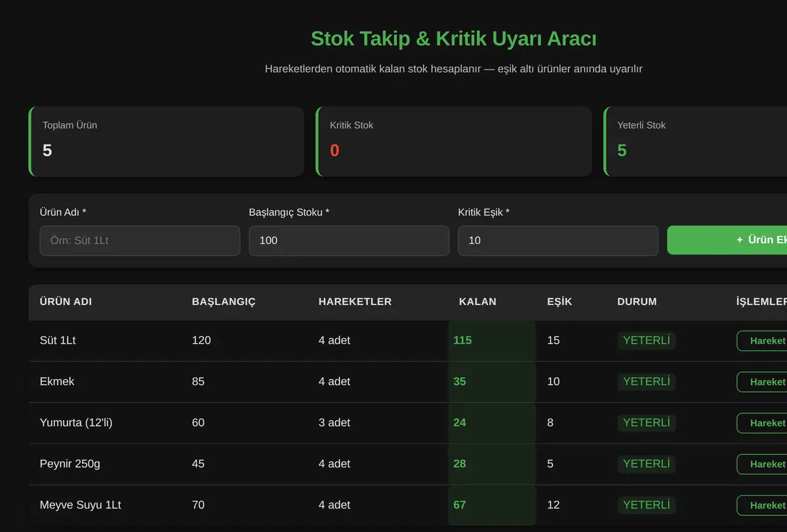Select the Yumurta (12'li) product name
Screen dimensions: 787x532
pos(76,423)
